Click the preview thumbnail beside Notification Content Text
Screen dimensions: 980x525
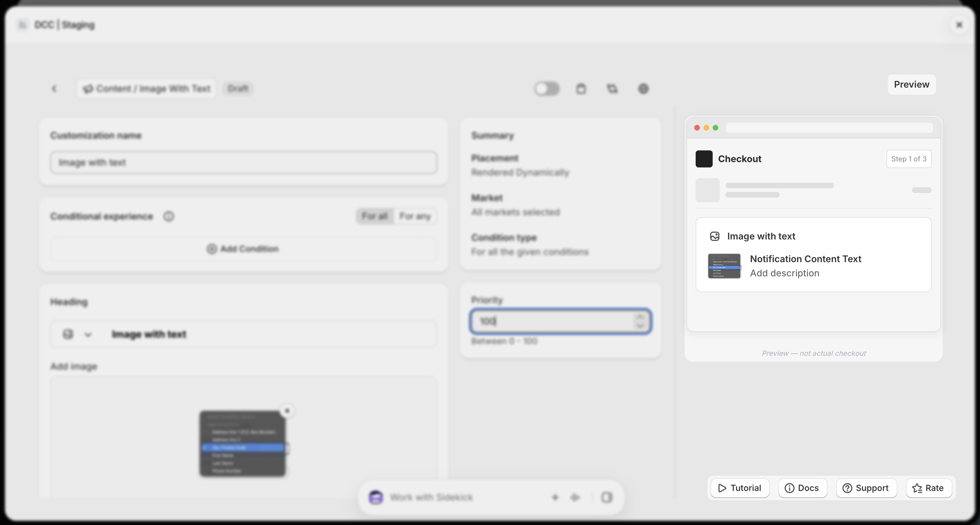point(724,266)
